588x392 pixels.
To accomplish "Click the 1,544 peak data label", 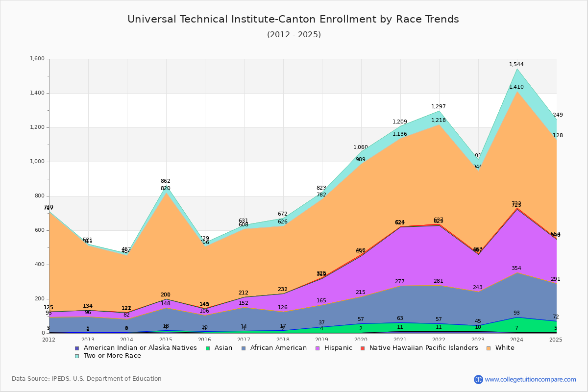I will (516, 65).
